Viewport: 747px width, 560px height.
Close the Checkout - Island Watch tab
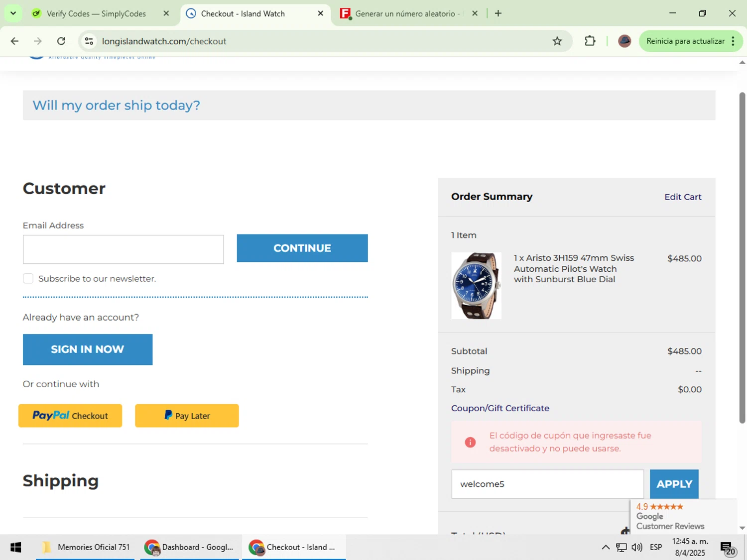pos(321,13)
